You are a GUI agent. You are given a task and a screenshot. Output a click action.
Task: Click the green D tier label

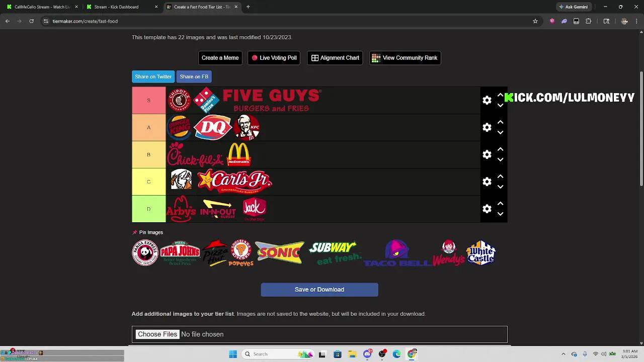148,209
